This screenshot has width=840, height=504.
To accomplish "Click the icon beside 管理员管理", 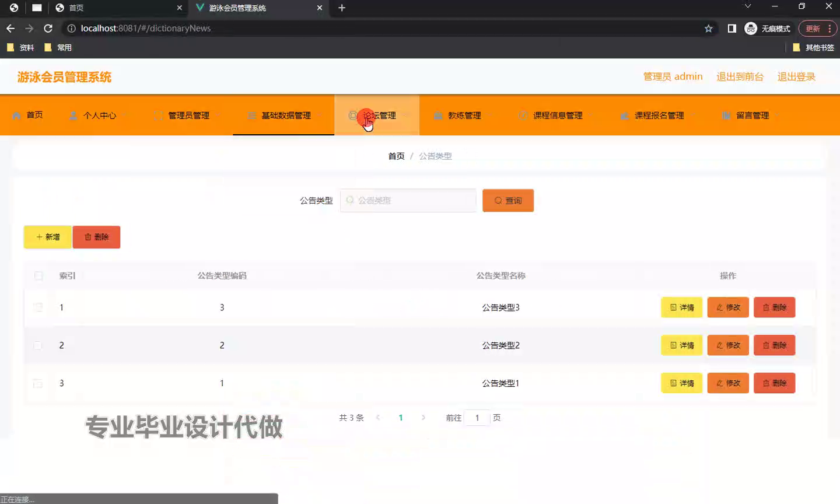I will [158, 116].
